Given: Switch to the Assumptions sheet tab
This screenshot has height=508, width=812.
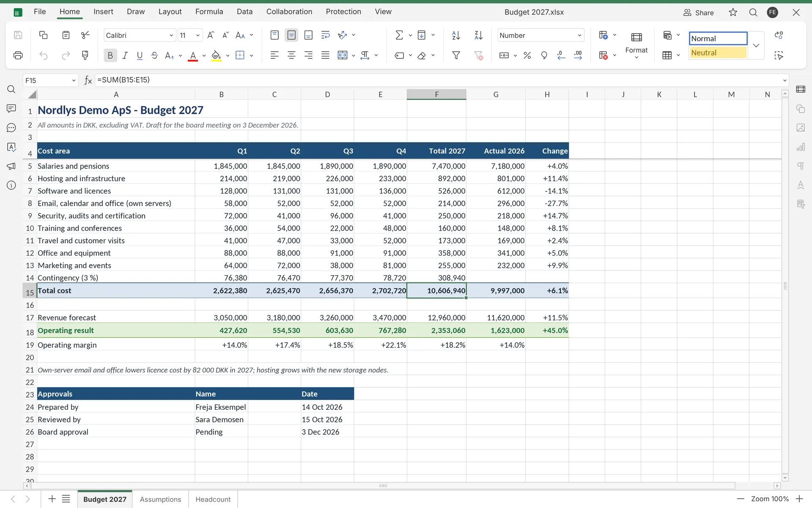Looking at the screenshot, I should [x=160, y=500].
